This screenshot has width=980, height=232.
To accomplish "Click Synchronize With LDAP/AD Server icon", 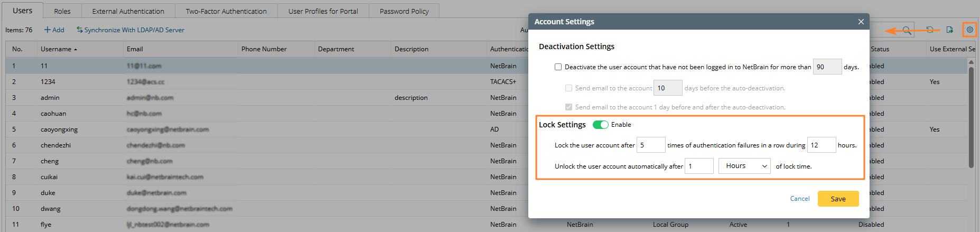I will pos(80,30).
